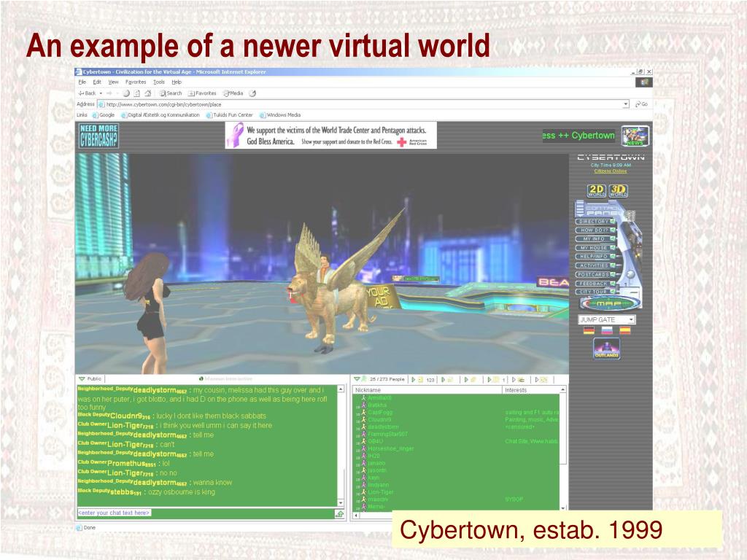
Task: Open the Help menu
Action: point(177,82)
